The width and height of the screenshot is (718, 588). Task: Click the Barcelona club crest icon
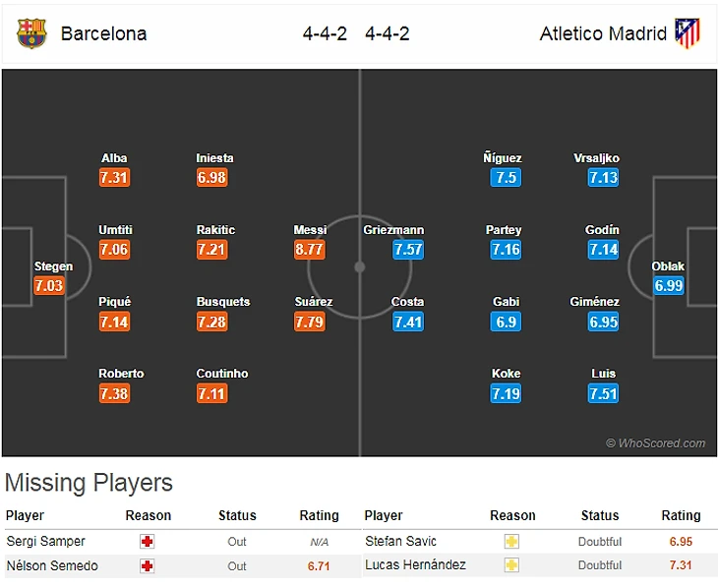click(x=31, y=33)
